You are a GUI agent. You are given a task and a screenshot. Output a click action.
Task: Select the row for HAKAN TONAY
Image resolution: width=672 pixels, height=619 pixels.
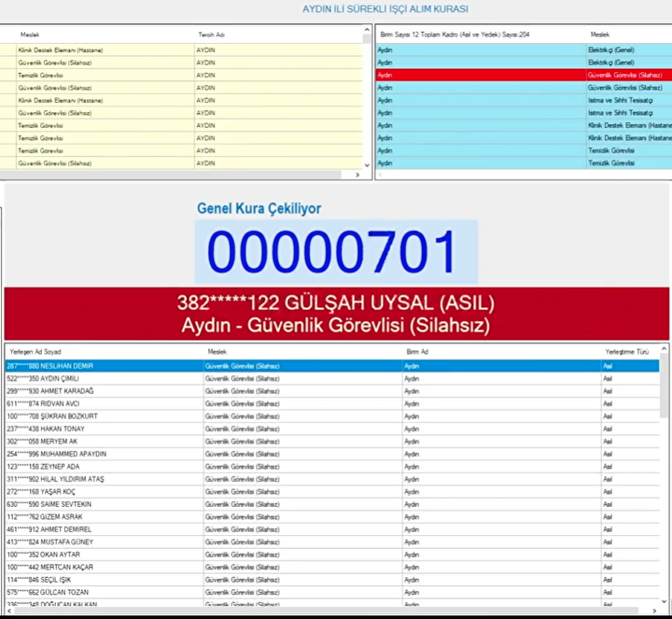coord(332,429)
